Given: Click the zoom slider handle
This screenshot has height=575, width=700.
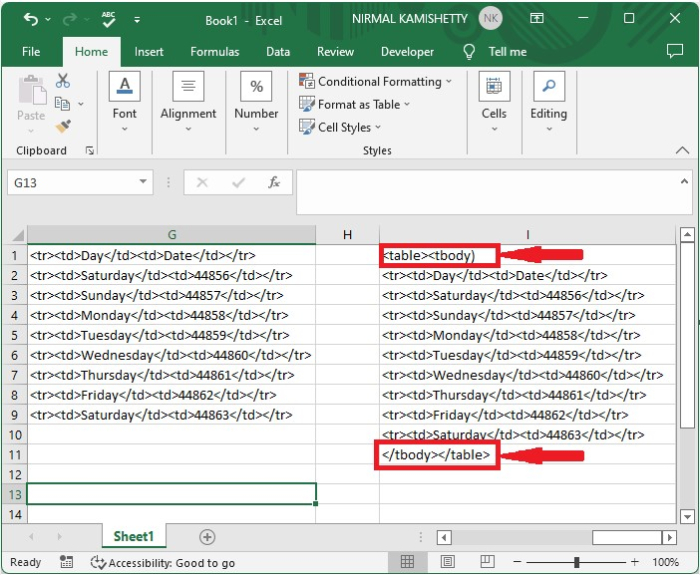Looking at the screenshot, I should [x=576, y=562].
